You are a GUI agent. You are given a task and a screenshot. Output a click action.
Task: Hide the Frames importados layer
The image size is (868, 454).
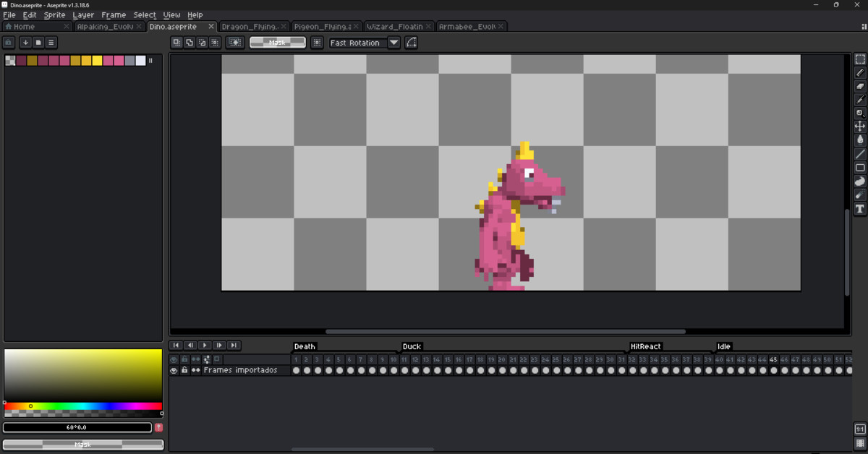174,370
